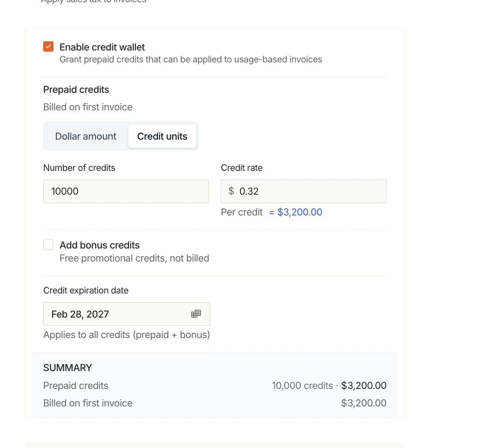The height and width of the screenshot is (448, 501).
Task: Enable the Add bonus credits checkbox
Action: pos(48,244)
